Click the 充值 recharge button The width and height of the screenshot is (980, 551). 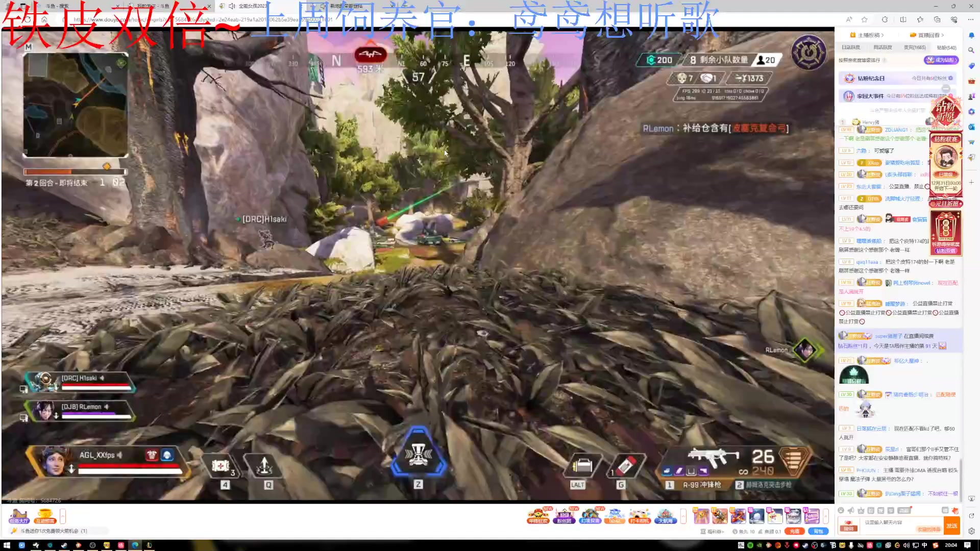click(x=795, y=531)
